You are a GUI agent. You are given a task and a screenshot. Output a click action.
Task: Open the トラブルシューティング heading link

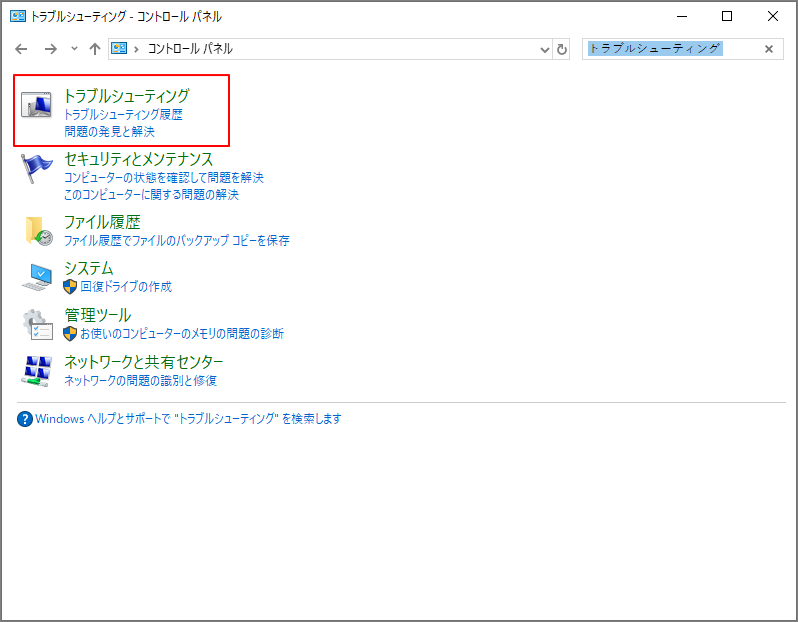(x=127, y=96)
